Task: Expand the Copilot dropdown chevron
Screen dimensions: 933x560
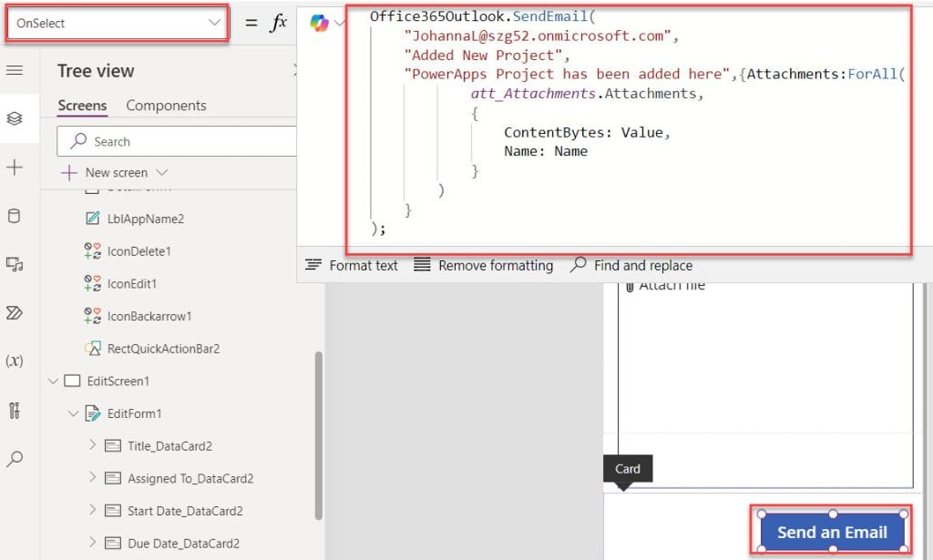Action: pyautogui.click(x=339, y=23)
